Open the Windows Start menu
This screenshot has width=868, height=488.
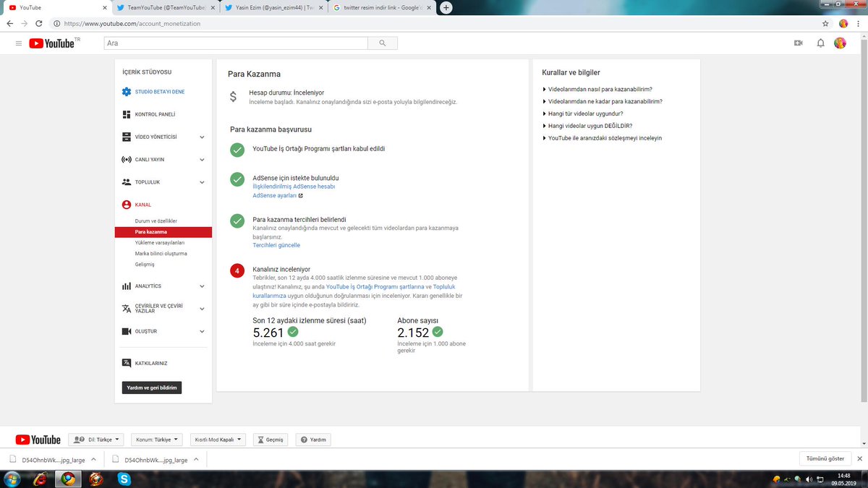(x=12, y=479)
